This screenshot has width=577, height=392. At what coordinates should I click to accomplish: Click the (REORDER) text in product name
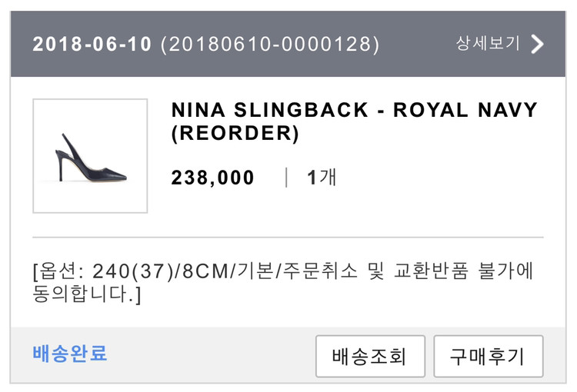[x=235, y=134]
